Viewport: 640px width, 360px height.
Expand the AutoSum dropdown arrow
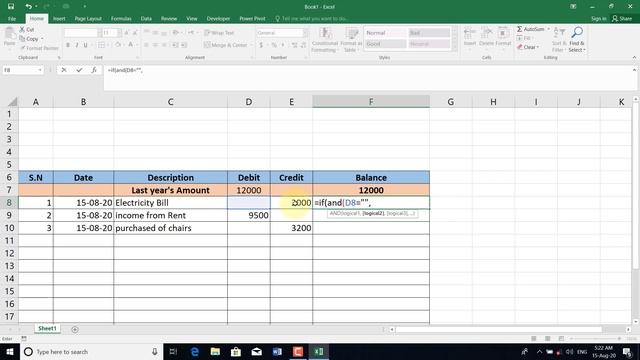click(x=548, y=29)
